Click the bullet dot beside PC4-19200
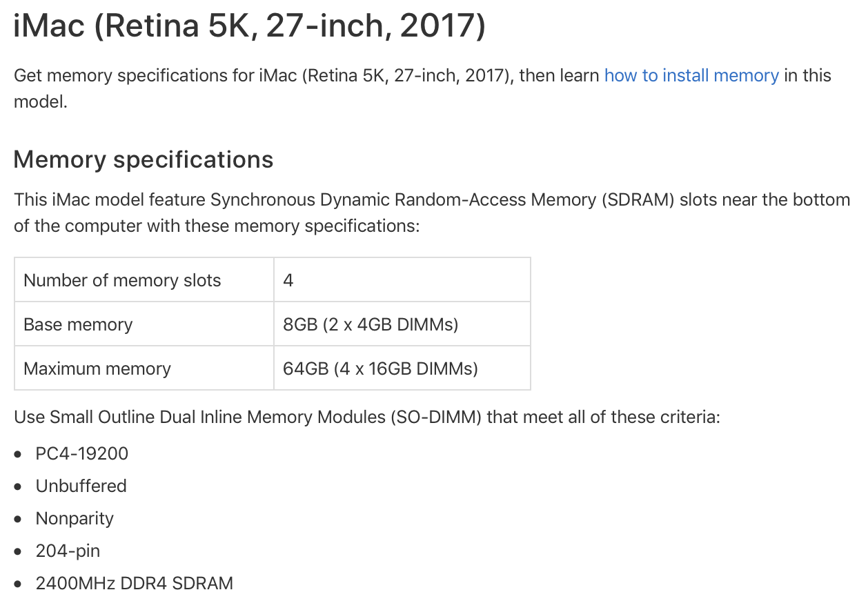Viewport: 868px width, 610px height. tap(19, 454)
